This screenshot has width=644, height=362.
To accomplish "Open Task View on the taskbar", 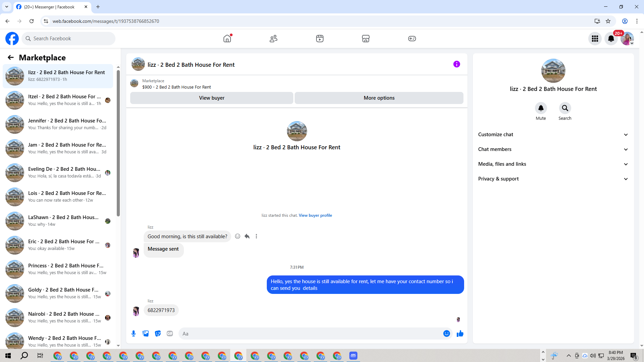I will point(40,356).
